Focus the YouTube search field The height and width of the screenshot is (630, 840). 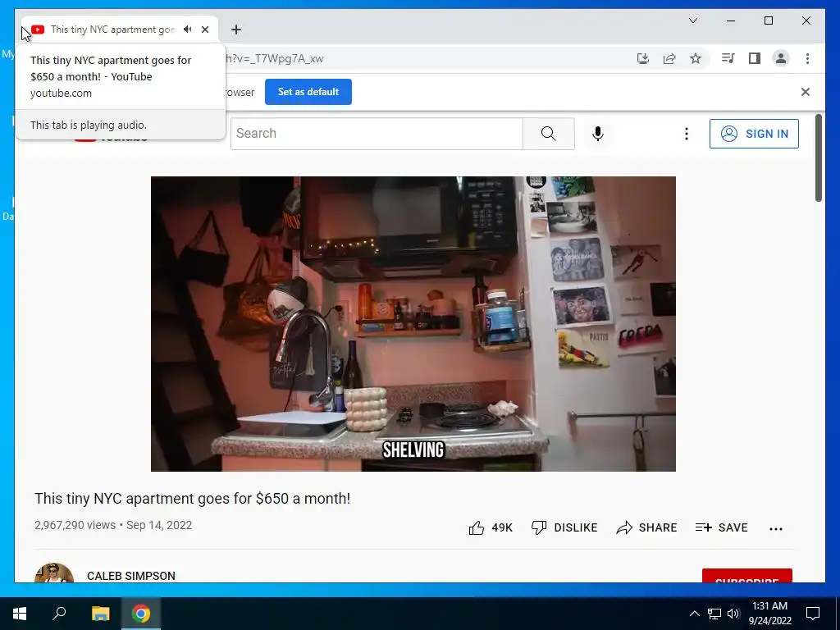pyautogui.click(x=377, y=134)
